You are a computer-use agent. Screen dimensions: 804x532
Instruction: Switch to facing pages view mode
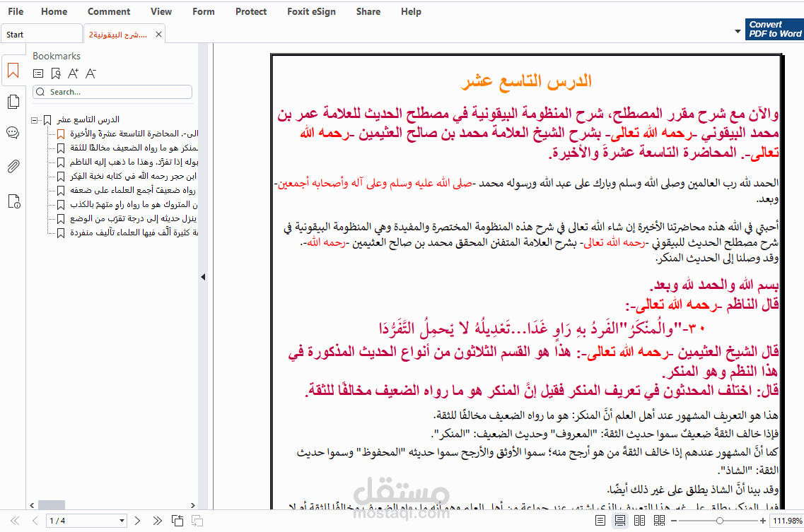coord(639,521)
